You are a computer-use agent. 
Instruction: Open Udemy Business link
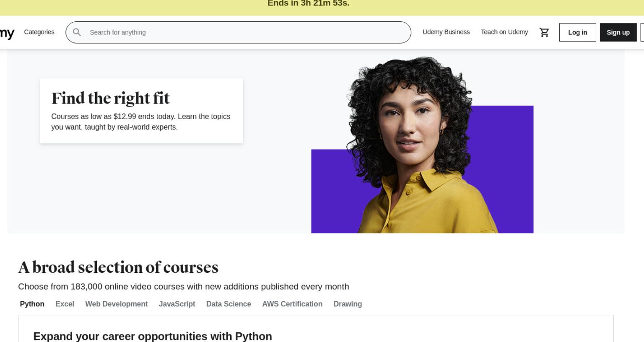tap(446, 32)
